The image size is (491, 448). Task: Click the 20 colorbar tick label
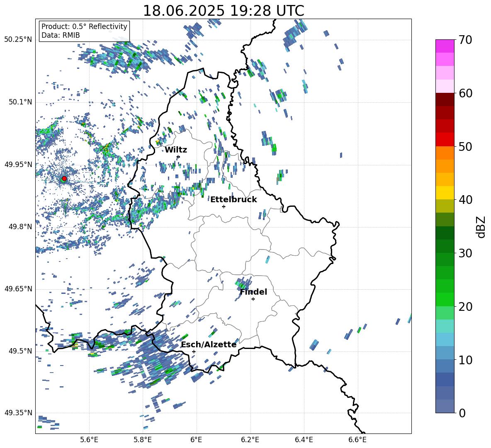465,307
